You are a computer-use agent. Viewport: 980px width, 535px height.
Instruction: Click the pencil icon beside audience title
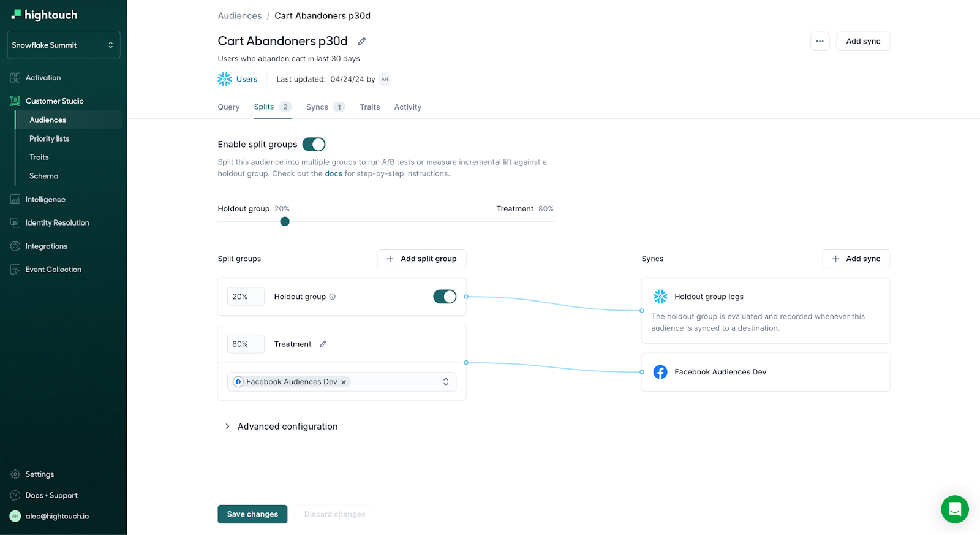(x=362, y=41)
